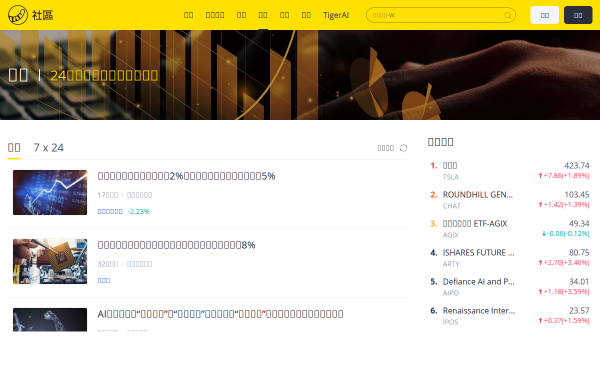This screenshot has width=600, height=375.
Task: Click the price value 34.01
Action: pyautogui.click(x=579, y=282)
